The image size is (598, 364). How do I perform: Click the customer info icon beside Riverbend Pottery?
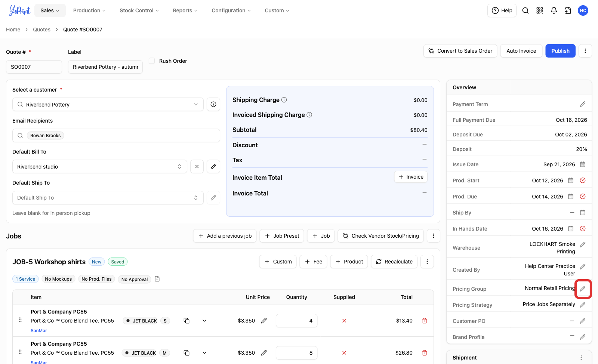(x=213, y=104)
